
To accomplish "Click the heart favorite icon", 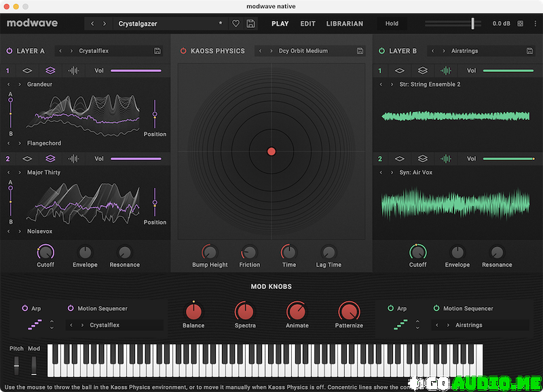I will (236, 24).
